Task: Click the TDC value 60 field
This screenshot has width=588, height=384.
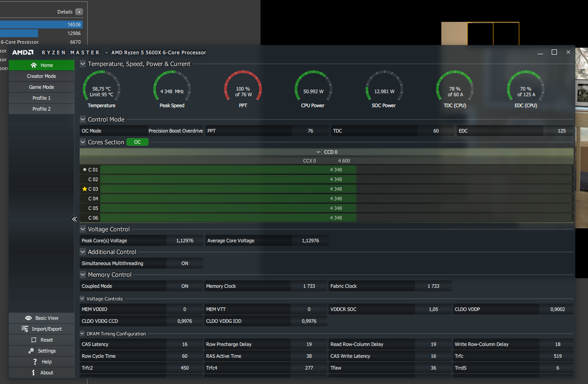Action: 436,131
